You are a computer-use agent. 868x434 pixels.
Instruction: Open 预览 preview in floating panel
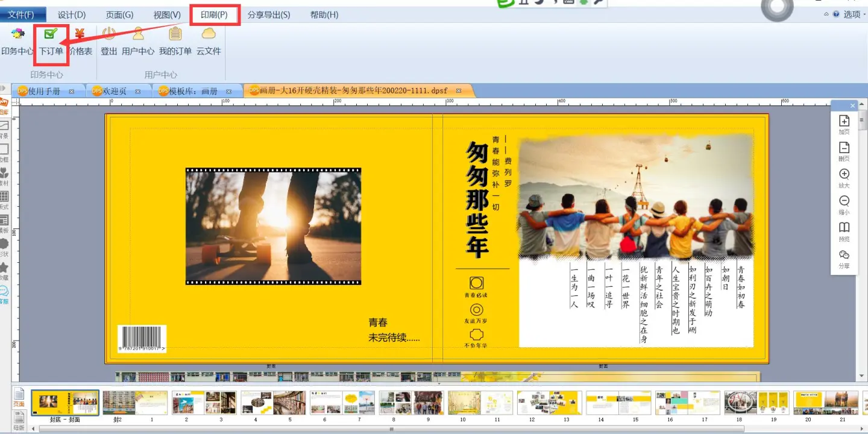(844, 232)
